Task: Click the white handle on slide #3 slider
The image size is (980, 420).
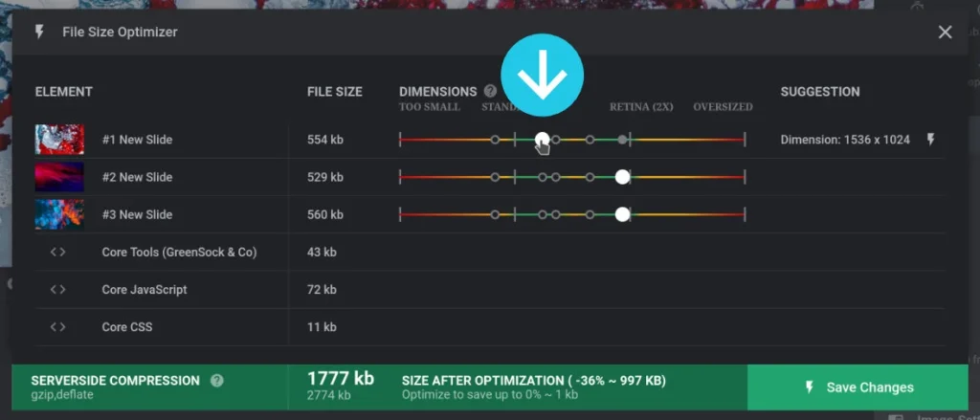Action: point(622,214)
